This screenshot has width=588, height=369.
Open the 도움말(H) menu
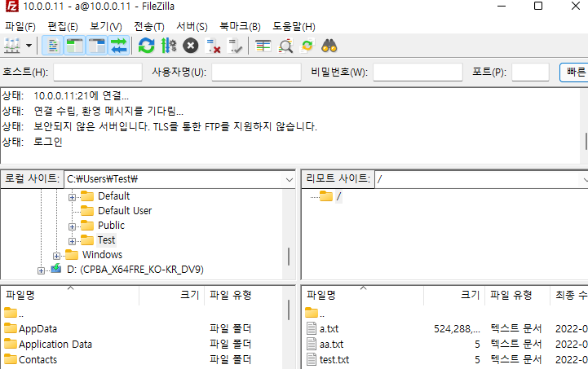[x=294, y=26]
